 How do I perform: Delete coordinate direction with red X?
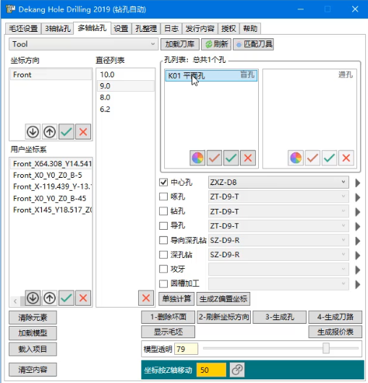[83, 132]
